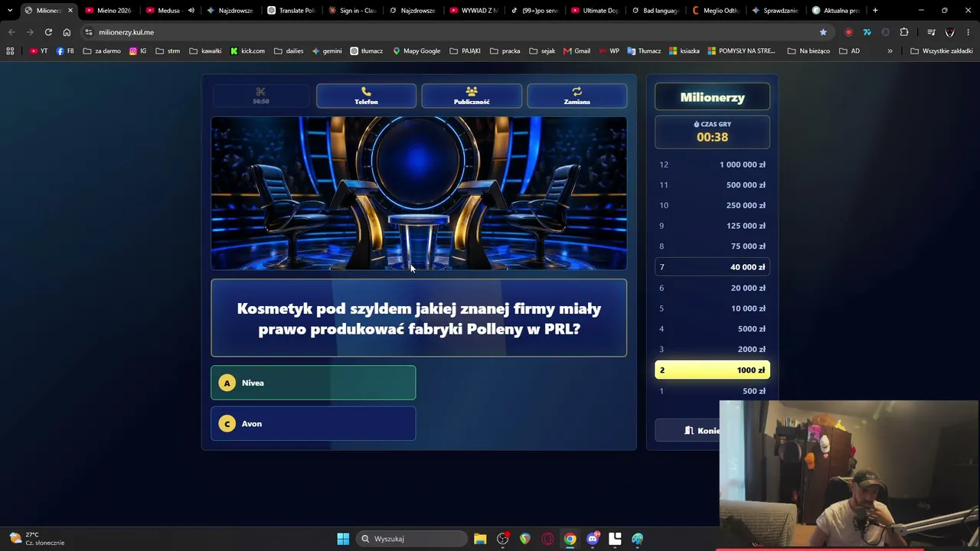Ask the audience with Publiczność lifeline
Viewport: 980px width, 551px height.
tap(472, 96)
